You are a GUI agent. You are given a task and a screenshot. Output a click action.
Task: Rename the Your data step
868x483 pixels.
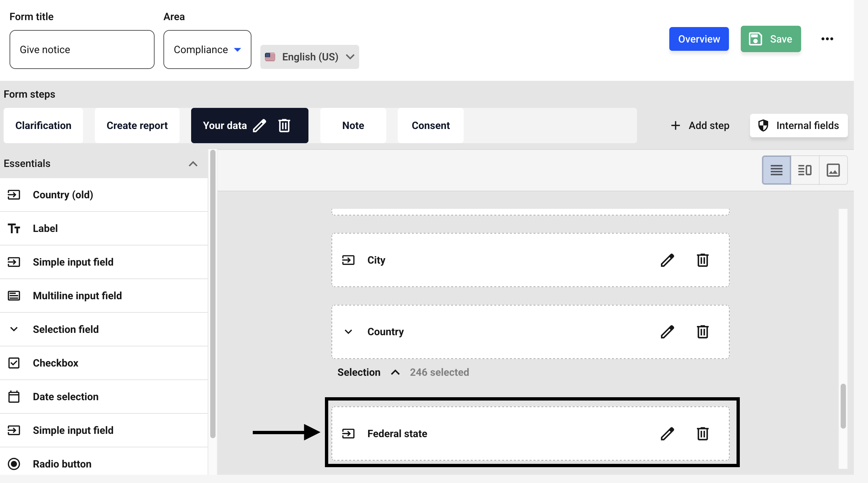(x=259, y=125)
